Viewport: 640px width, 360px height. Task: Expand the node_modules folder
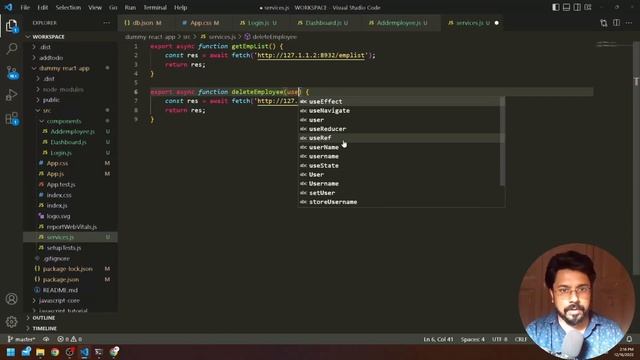click(x=63, y=89)
